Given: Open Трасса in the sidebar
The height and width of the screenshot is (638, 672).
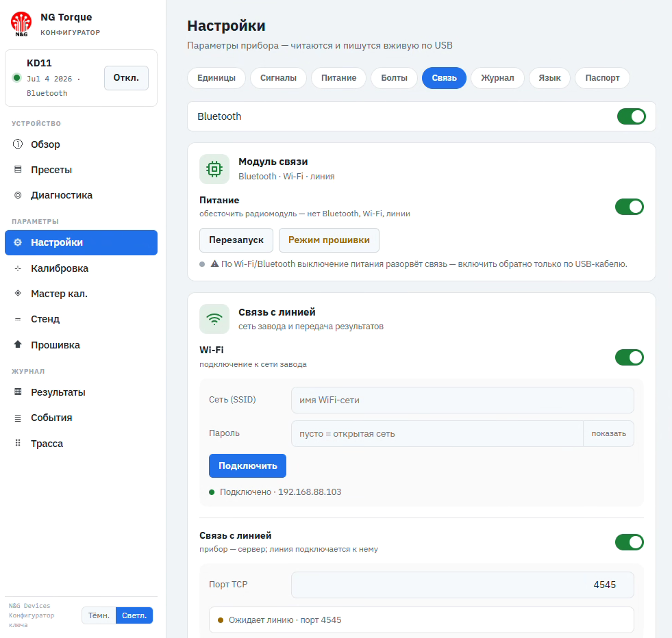Looking at the screenshot, I should [81, 443].
